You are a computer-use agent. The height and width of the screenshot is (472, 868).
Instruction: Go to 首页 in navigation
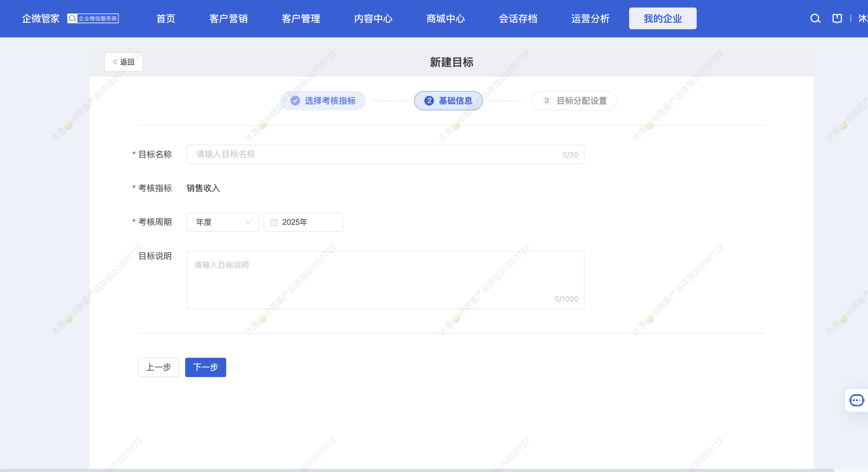(x=166, y=18)
